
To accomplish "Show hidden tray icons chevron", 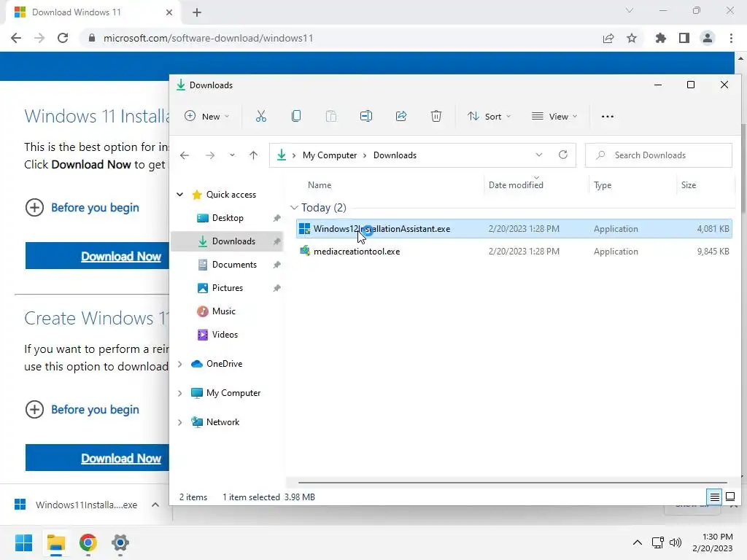I will pos(638,542).
